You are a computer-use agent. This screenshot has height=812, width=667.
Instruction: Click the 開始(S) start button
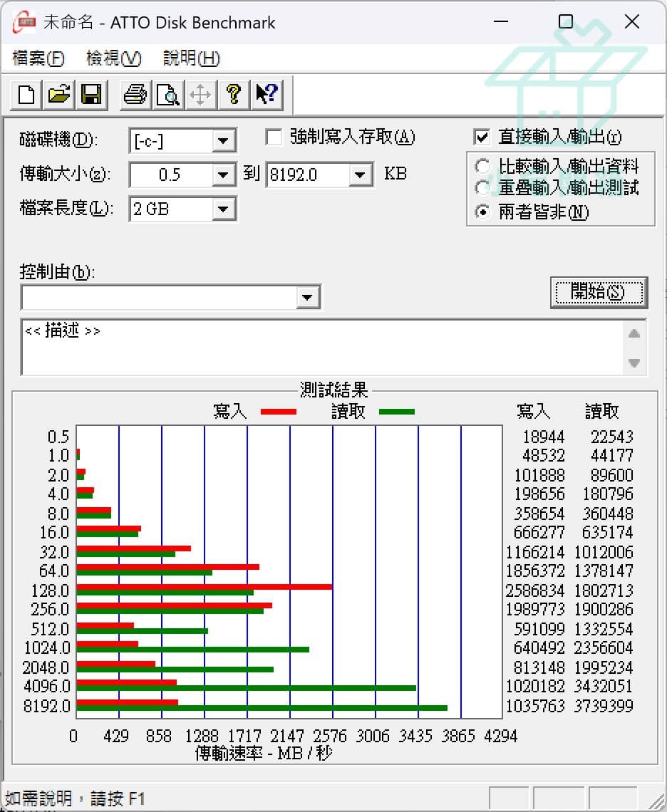(x=599, y=293)
